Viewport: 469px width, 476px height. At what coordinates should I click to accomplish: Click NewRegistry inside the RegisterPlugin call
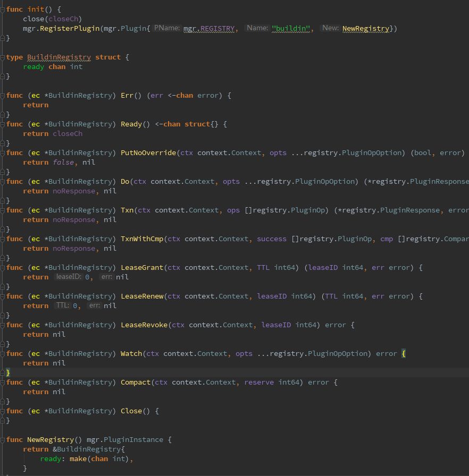pos(366,29)
